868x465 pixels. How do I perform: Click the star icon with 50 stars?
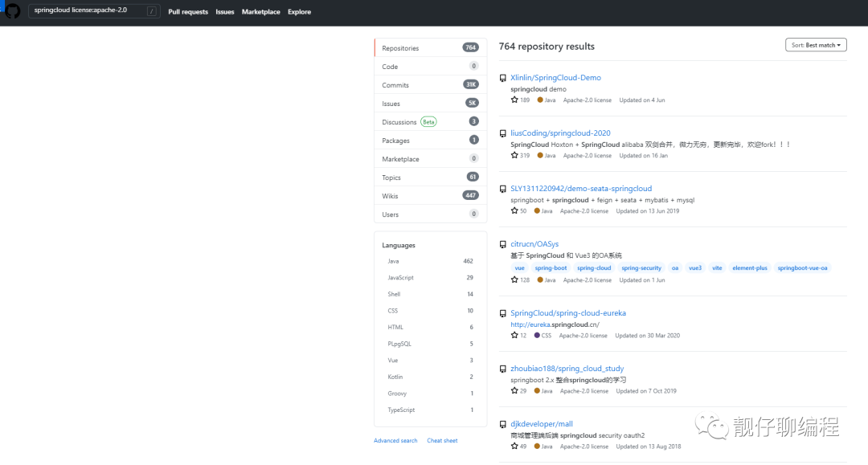point(514,210)
